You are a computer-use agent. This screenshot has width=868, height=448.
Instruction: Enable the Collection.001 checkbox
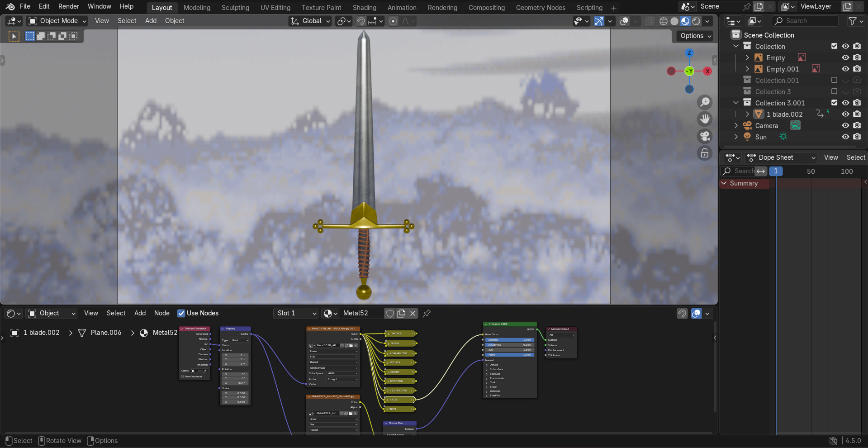point(834,80)
